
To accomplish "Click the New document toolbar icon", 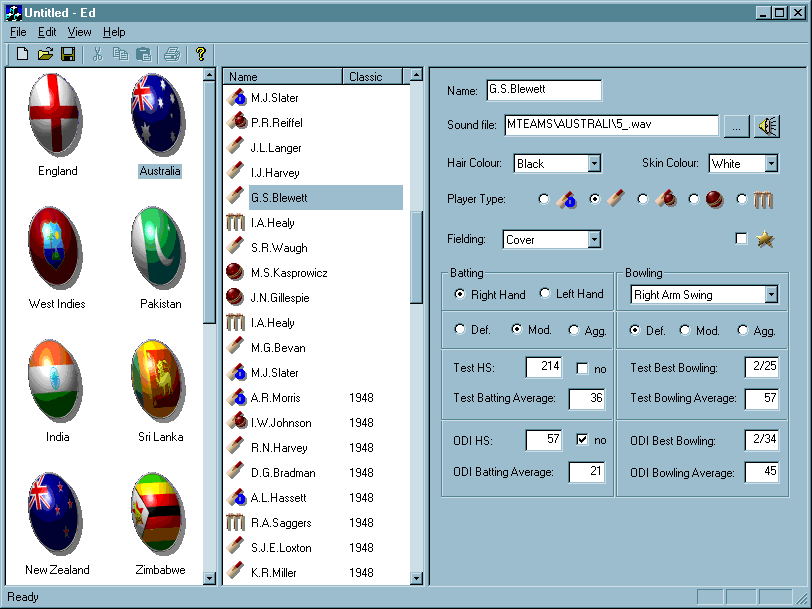I will point(22,54).
